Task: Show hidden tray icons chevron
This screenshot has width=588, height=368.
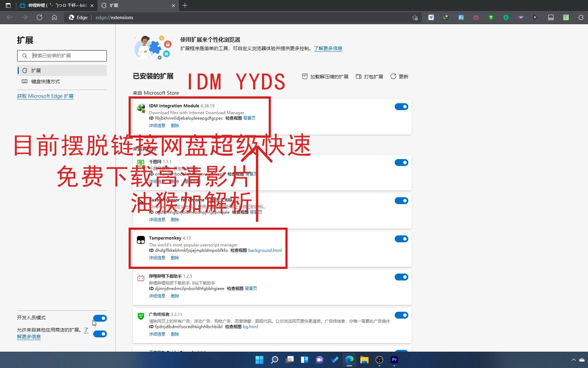Action: point(573,360)
